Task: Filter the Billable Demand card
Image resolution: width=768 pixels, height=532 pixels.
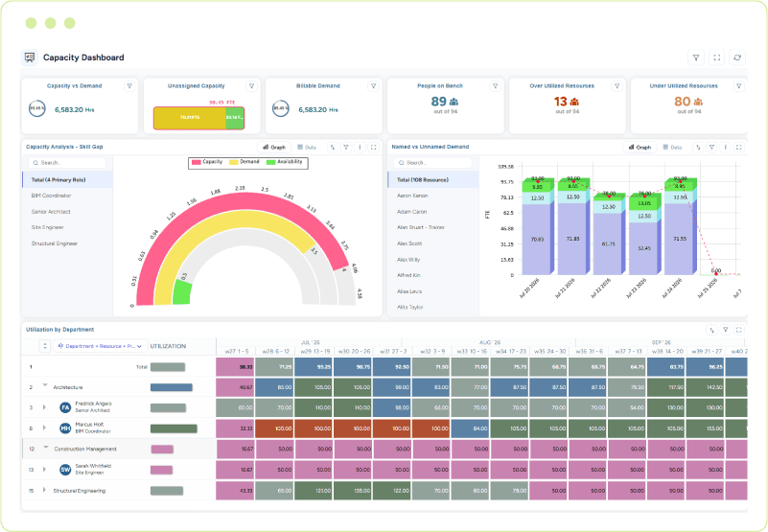Action: pos(373,86)
